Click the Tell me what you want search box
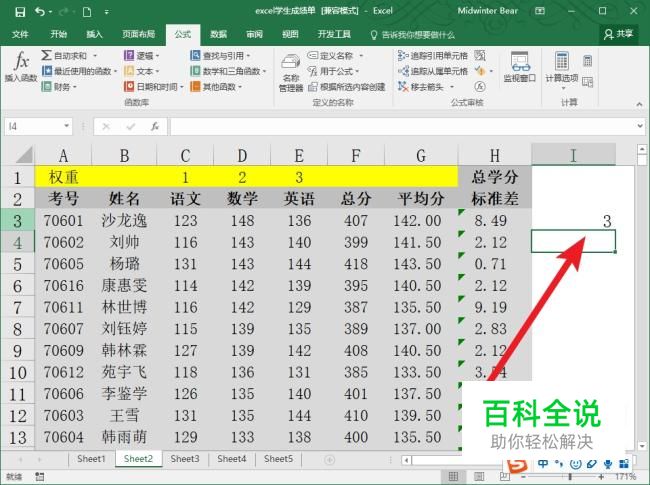650x485 pixels. pos(412,35)
